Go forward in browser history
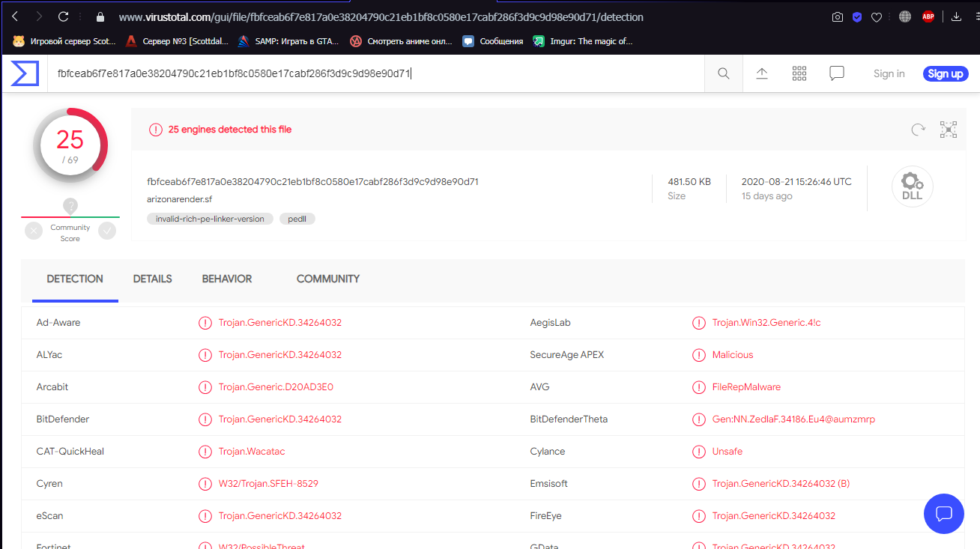This screenshot has height=549, width=980. (x=39, y=16)
